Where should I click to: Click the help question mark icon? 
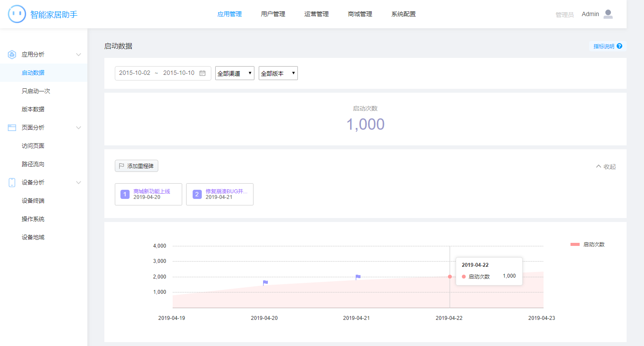[619, 46]
